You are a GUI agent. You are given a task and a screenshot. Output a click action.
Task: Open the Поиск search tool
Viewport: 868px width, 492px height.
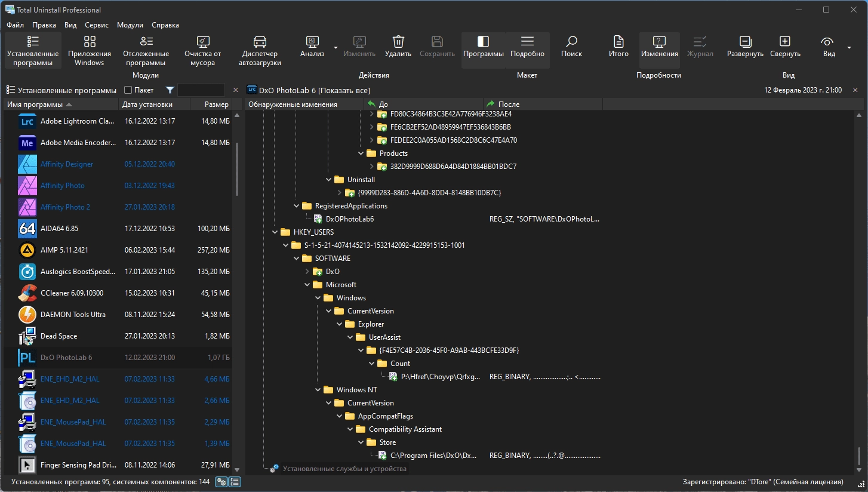571,47
